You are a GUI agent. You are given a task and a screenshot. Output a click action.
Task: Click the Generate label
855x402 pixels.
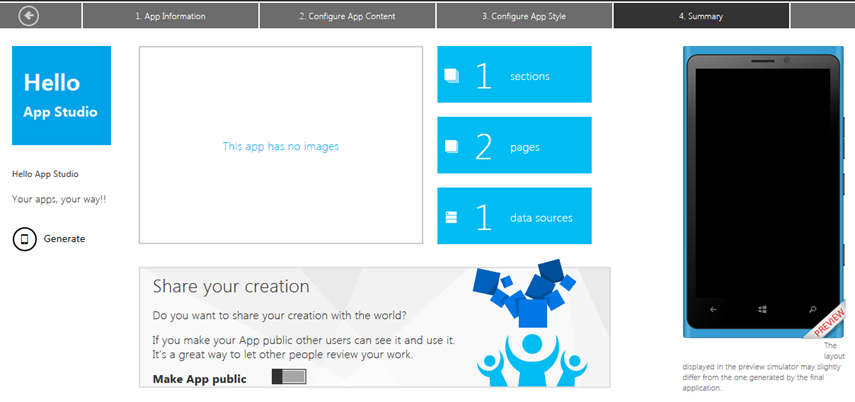point(64,239)
